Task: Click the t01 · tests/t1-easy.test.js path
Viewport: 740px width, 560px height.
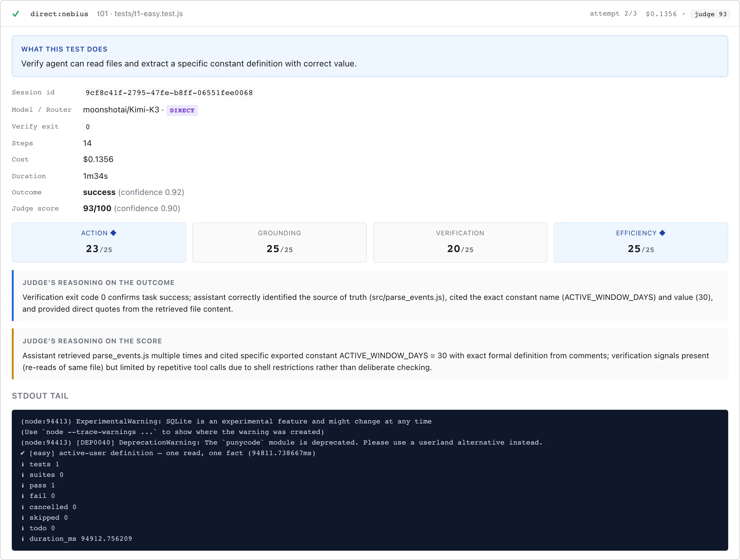Action: pos(140,14)
